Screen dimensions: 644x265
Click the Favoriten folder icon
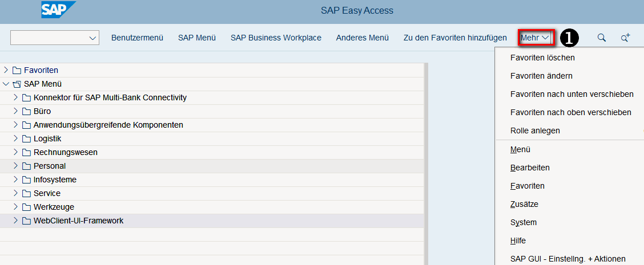point(17,70)
